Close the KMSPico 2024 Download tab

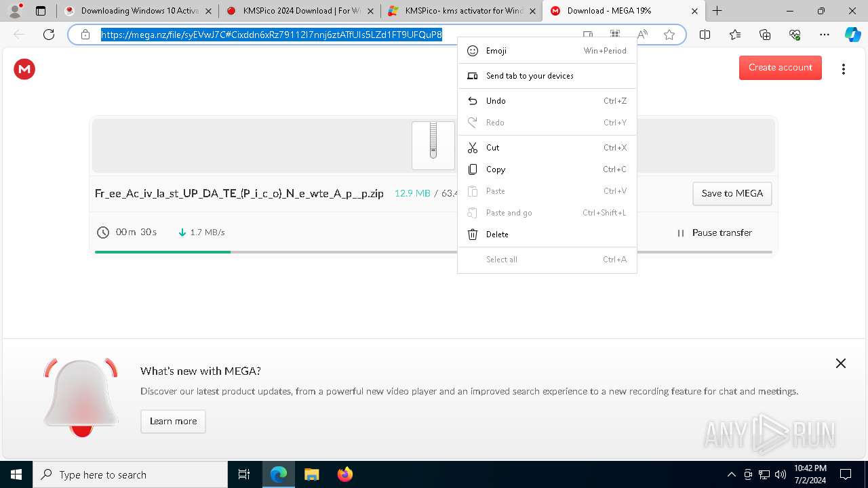370,11
